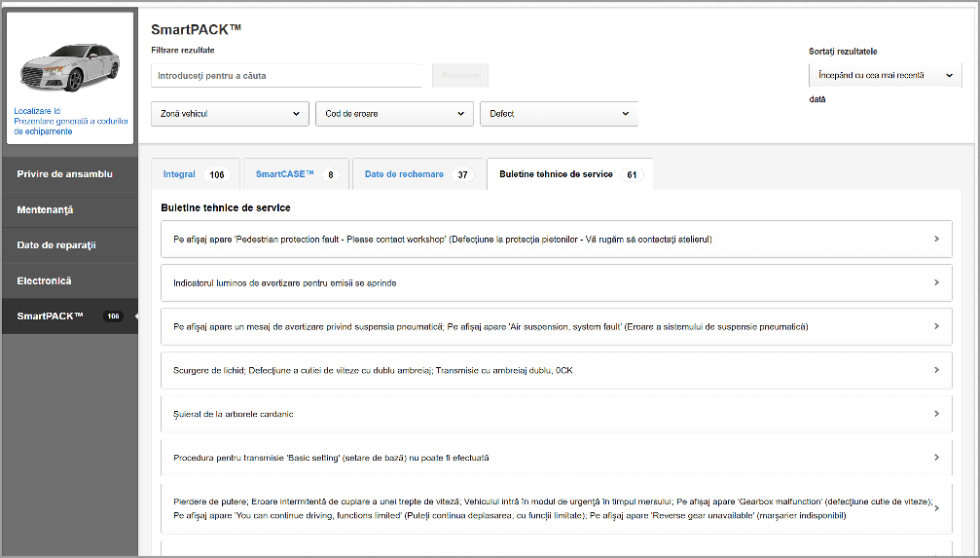This screenshot has width=980, height=558.
Task: Click the 'Introduceți pentru a căuta' search field
Action: coord(287,76)
